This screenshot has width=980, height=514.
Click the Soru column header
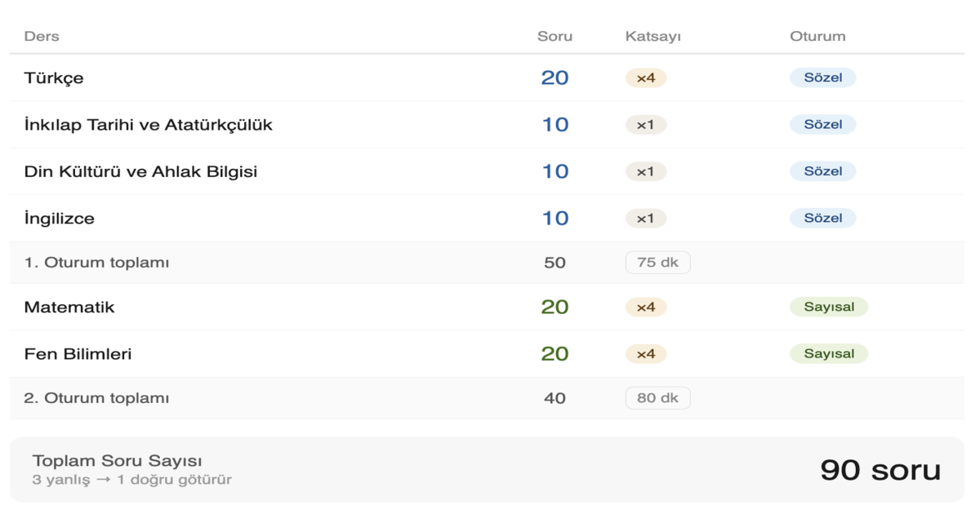click(x=555, y=37)
